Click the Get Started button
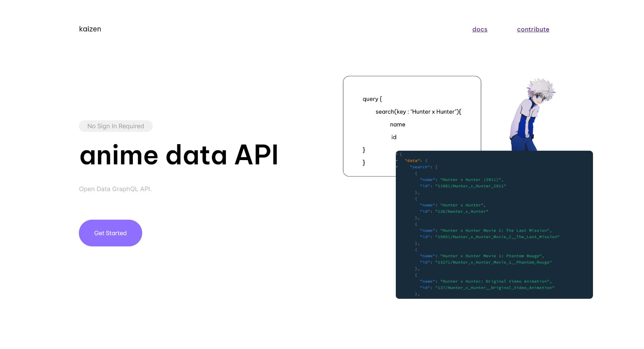The width and height of the screenshot is (644, 349). point(110,233)
